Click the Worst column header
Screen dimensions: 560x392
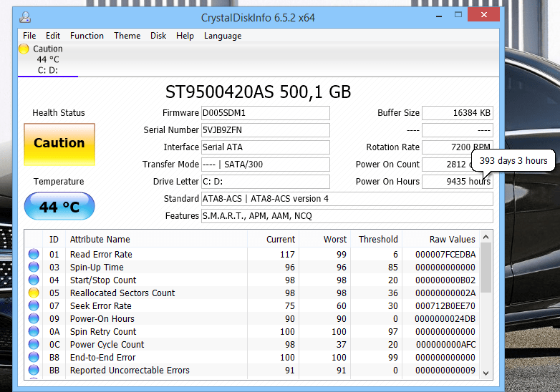[x=325, y=240]
